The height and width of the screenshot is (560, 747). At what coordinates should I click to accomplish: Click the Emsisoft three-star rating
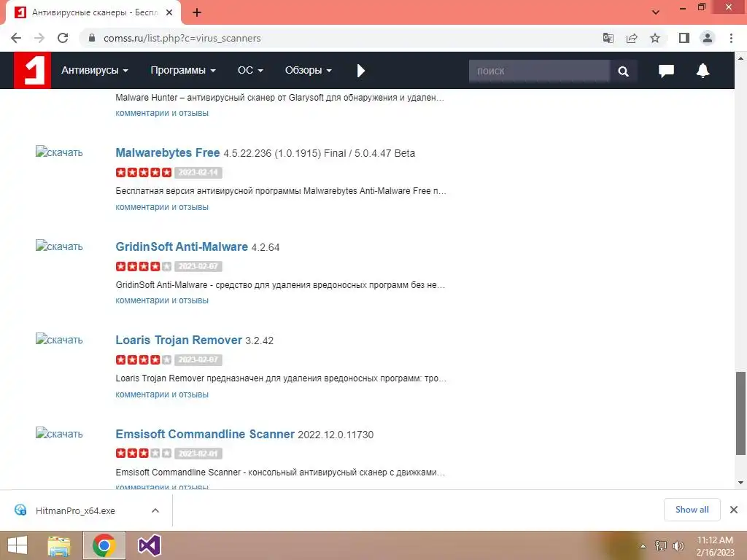[144, 454]
